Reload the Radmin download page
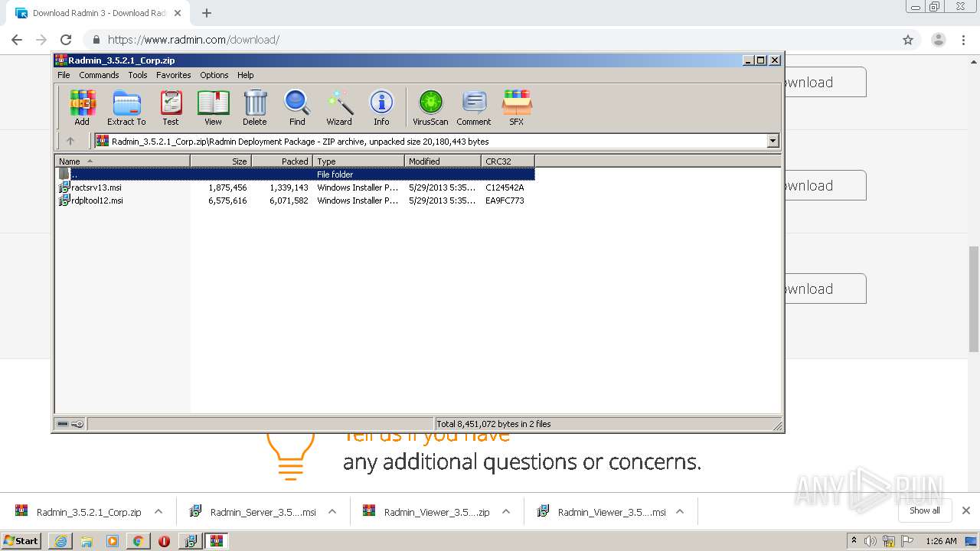The height and width of the screenshot is (551, 980). pos(66,40)
